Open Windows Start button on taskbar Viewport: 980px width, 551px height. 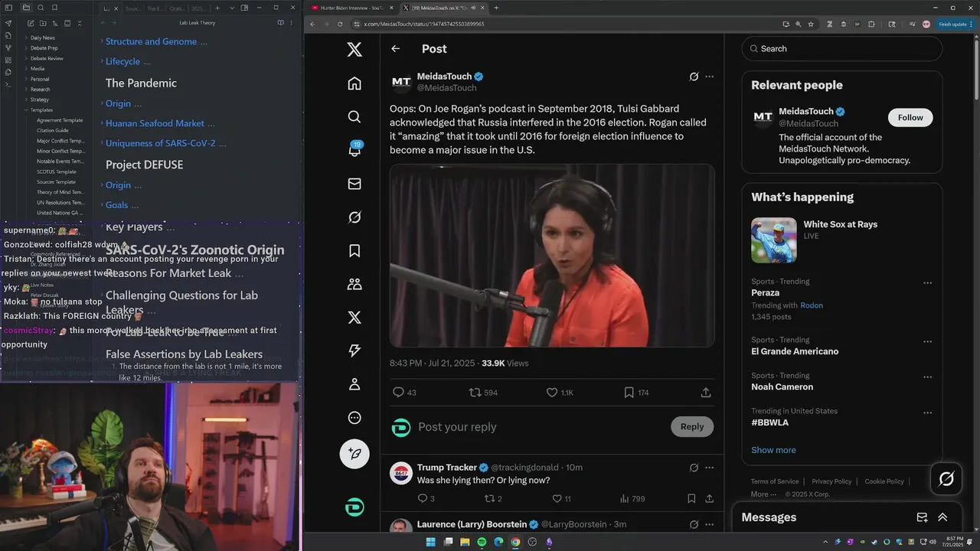(x=430, y=542)
